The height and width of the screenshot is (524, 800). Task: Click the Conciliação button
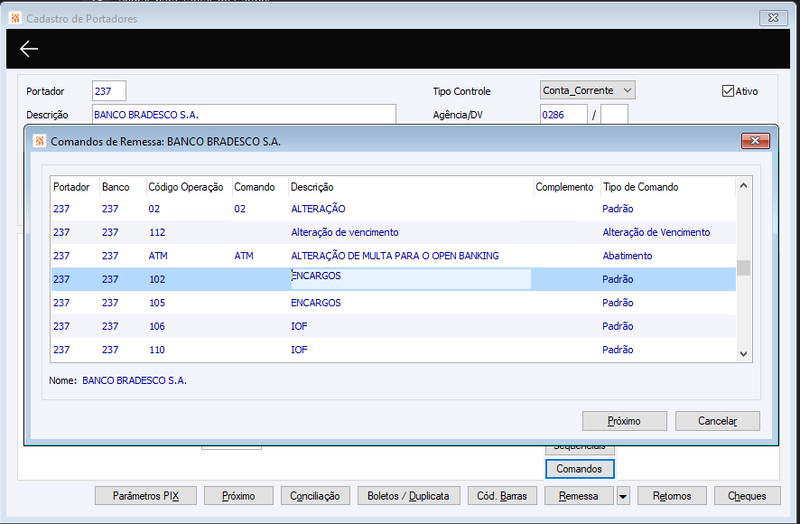315,496
